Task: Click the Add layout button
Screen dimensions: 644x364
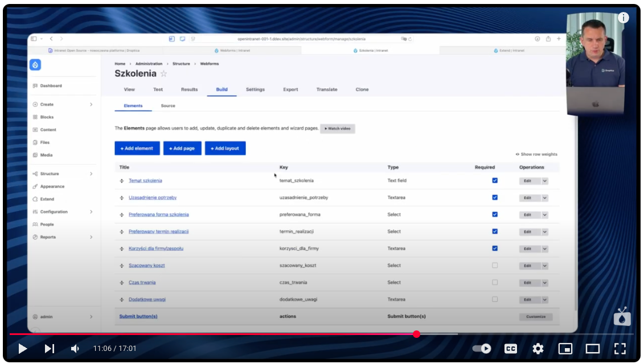Action: pos(225,148)
